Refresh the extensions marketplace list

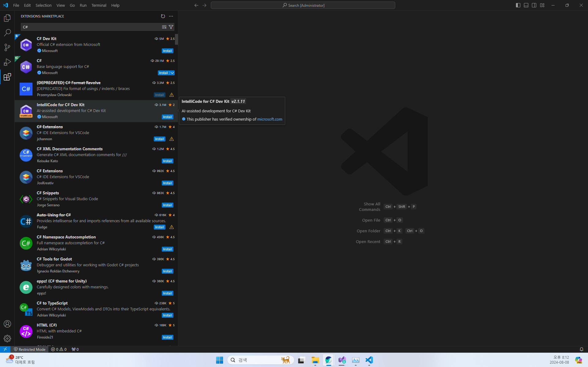[163, 16]
